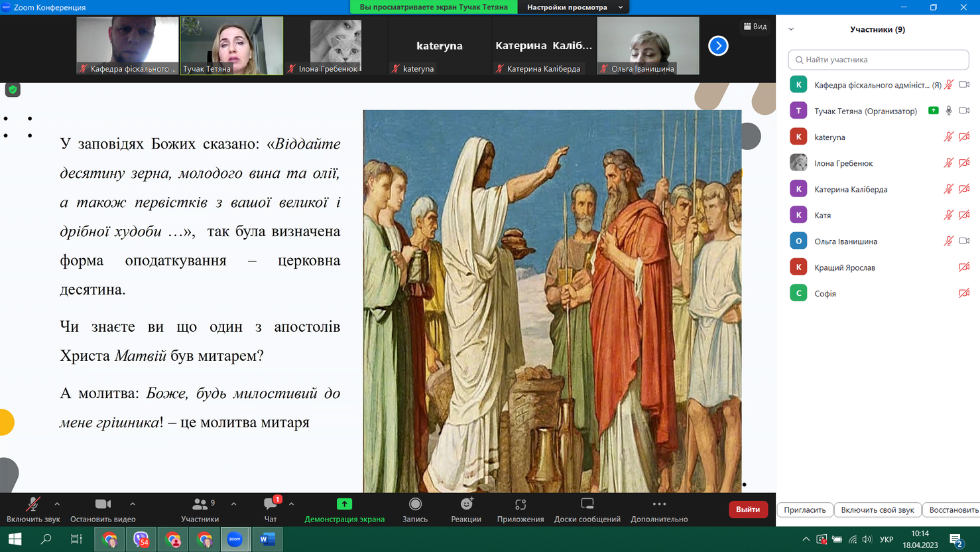Click the Пригласить button
Image resolution: width=980 pixels, height=552 pixels.
[805, 510]
